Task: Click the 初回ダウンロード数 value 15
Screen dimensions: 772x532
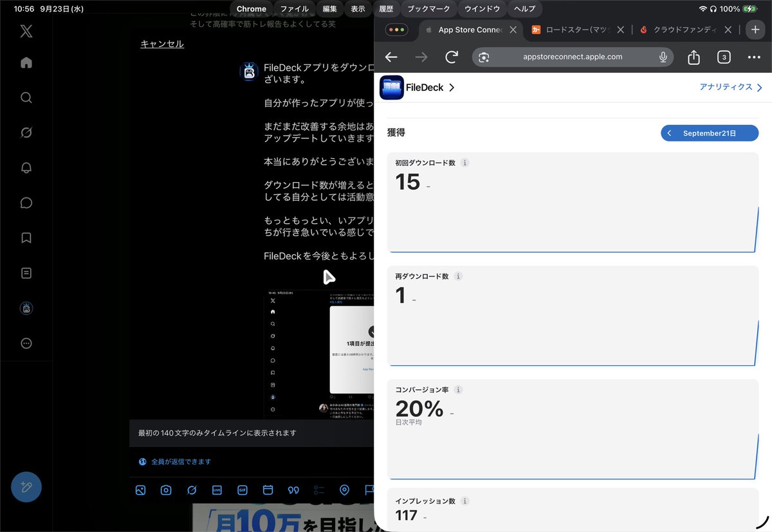Action: pos(408,182)
